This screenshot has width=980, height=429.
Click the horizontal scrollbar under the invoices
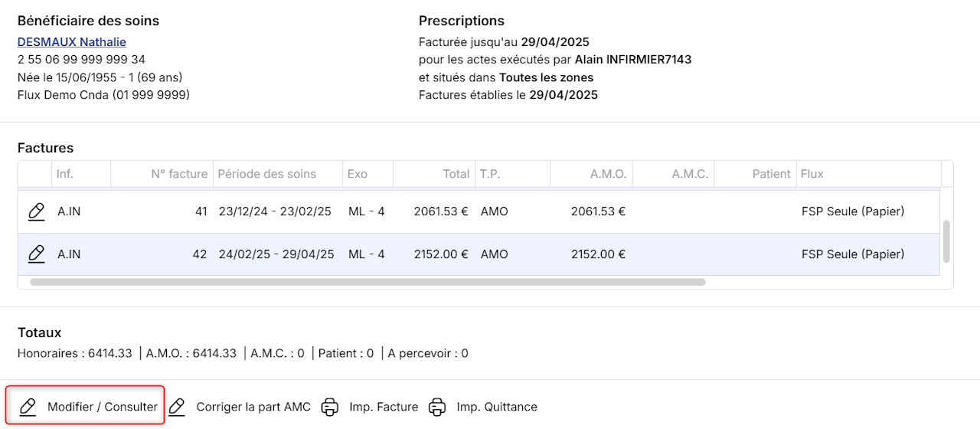(x=367, y=282)
